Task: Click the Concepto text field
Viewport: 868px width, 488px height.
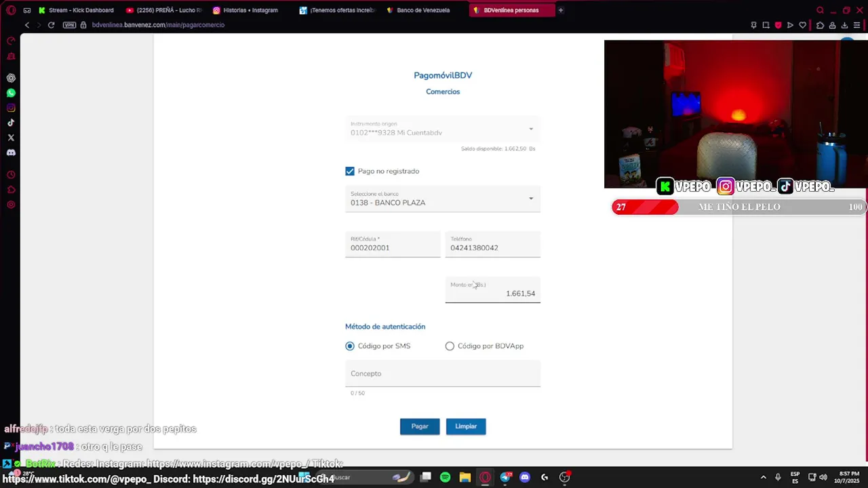Action: pyautogui.click(x=443, y=373)
